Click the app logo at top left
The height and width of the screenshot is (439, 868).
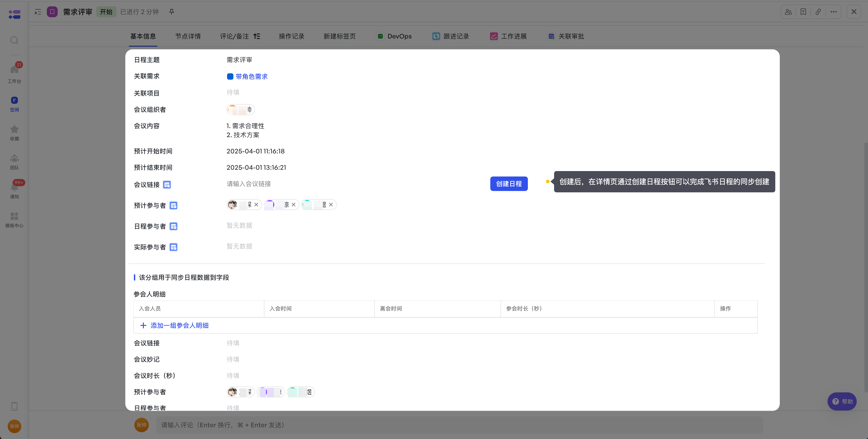pyautogui.click(x=14, y=14)
